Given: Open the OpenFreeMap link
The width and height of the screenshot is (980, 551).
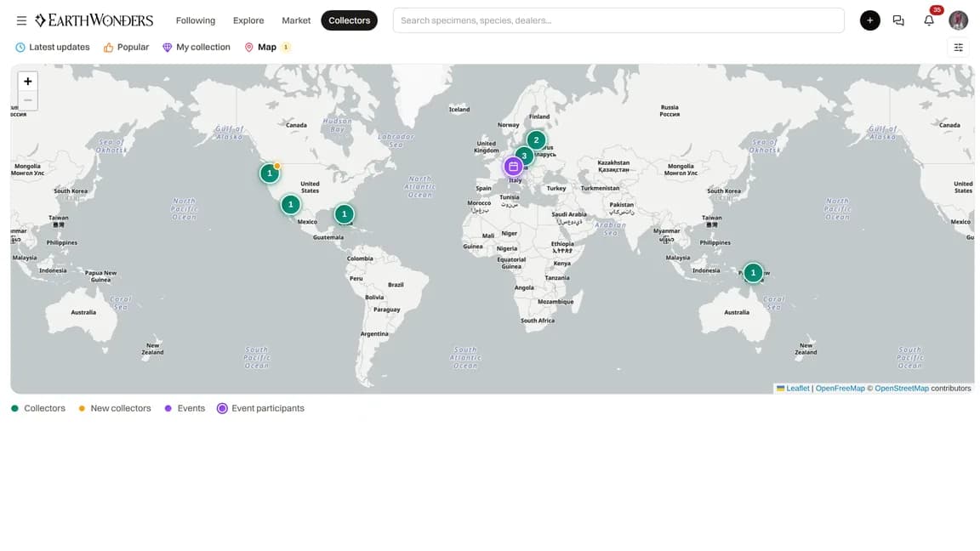Looking at the screenshot, I should [x=840, y=389].
